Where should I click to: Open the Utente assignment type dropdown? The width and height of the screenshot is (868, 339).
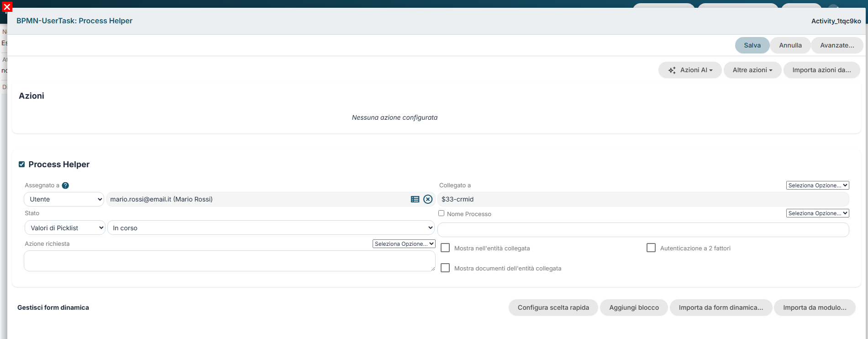point(64,199)
